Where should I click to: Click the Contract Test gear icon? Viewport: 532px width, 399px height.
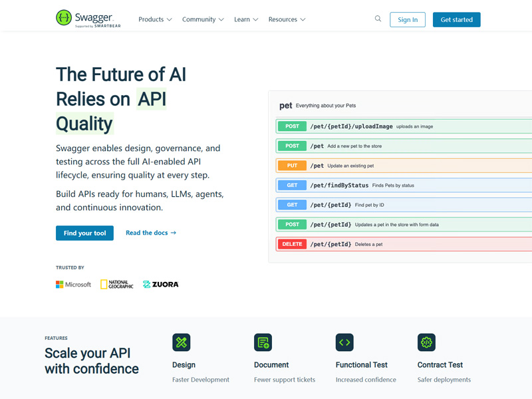tap(426, 342)
